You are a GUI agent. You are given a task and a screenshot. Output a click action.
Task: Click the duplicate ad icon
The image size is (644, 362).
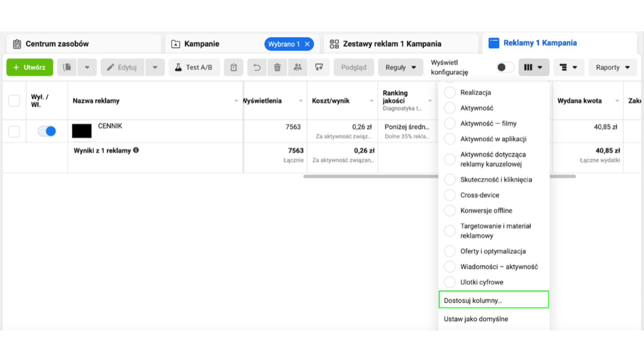67,67
